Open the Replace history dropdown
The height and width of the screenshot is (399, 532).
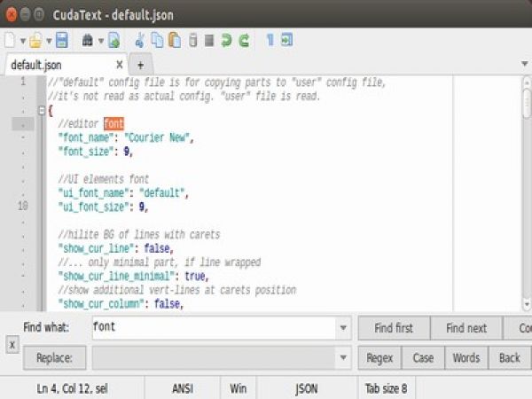pos(343,357)
